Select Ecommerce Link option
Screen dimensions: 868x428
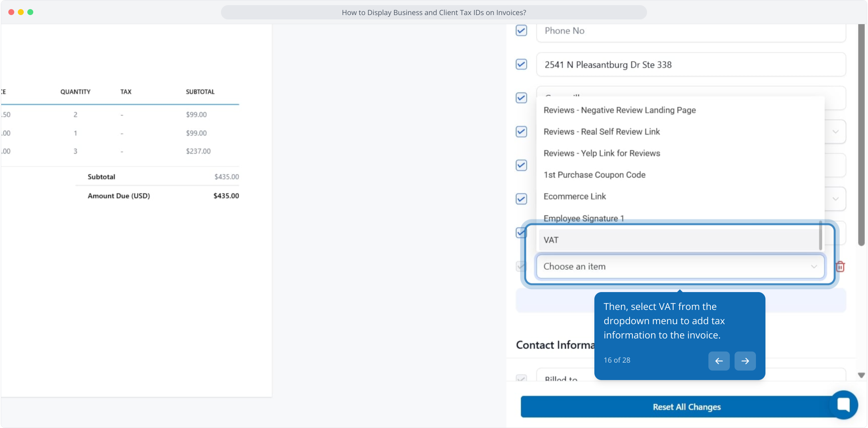click(x=575, y=197)
